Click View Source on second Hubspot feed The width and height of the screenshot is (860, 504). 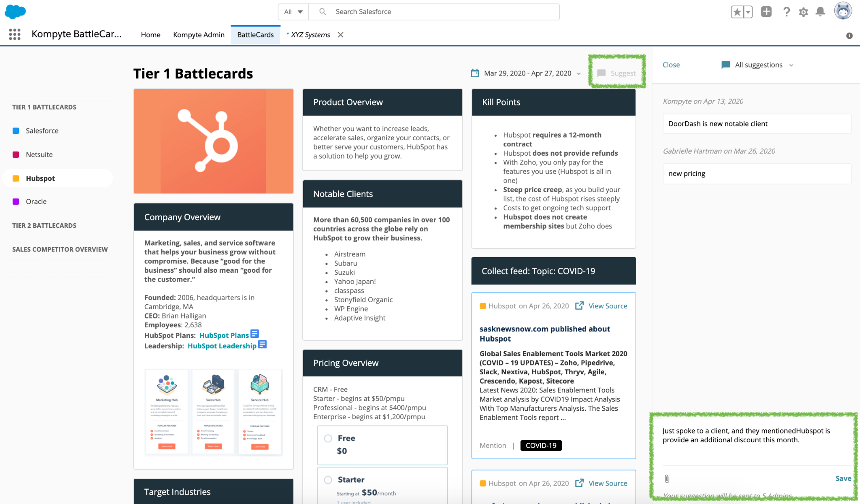[x=608, y=483]
